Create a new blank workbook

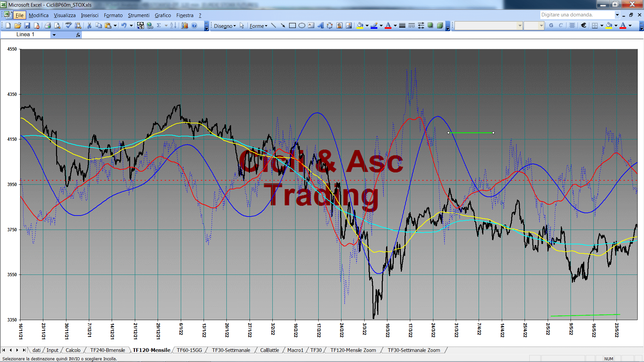8,25
